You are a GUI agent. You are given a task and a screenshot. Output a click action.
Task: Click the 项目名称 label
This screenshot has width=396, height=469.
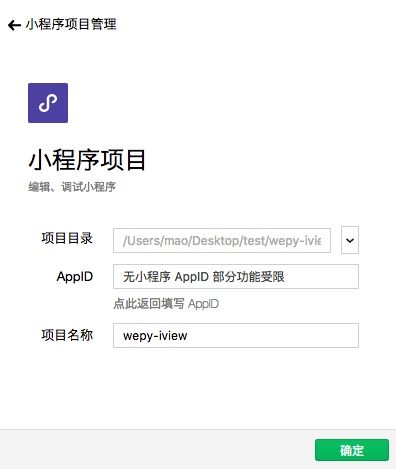(x=67, y=335)
